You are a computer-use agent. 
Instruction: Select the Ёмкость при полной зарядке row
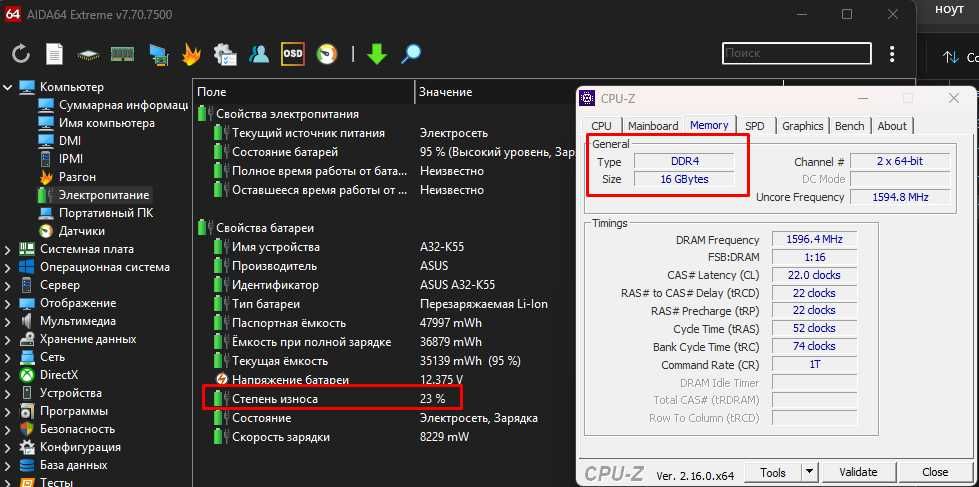pyautogui.click(x=387, y=342)
